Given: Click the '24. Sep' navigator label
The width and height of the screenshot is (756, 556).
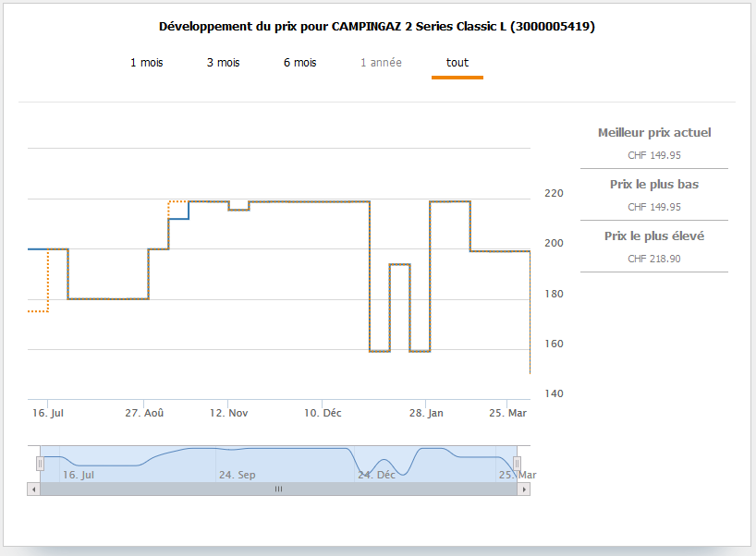Looking at the screenshot, I should [238, 475].
